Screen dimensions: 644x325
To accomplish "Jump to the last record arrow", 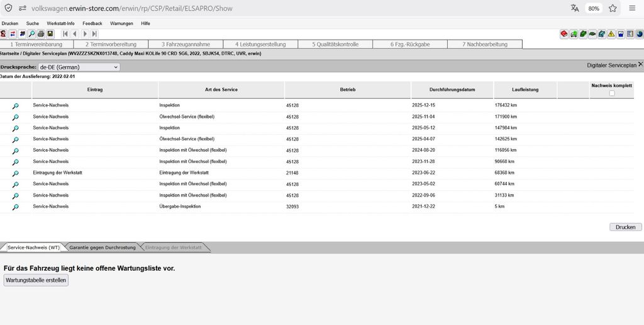I will 94,34.
